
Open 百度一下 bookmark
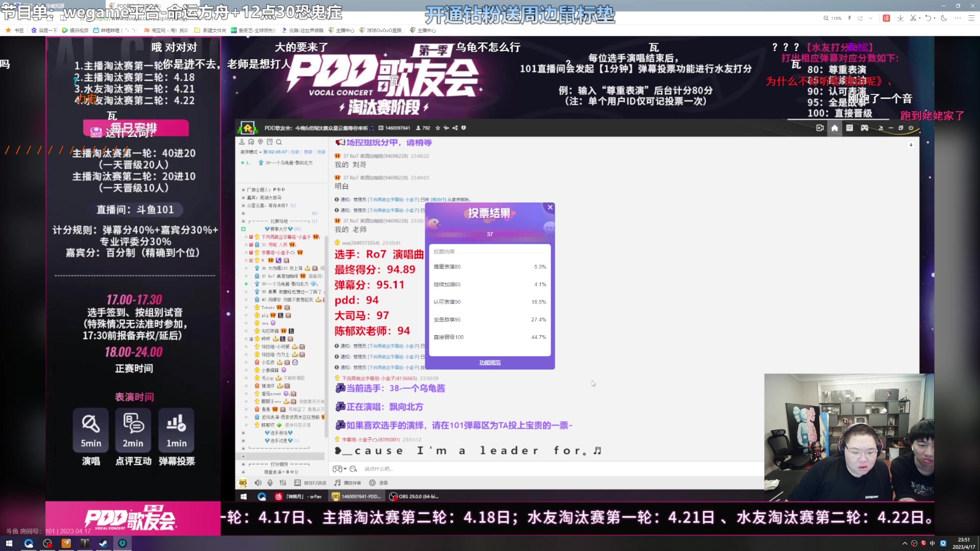(x=44, y=30)
